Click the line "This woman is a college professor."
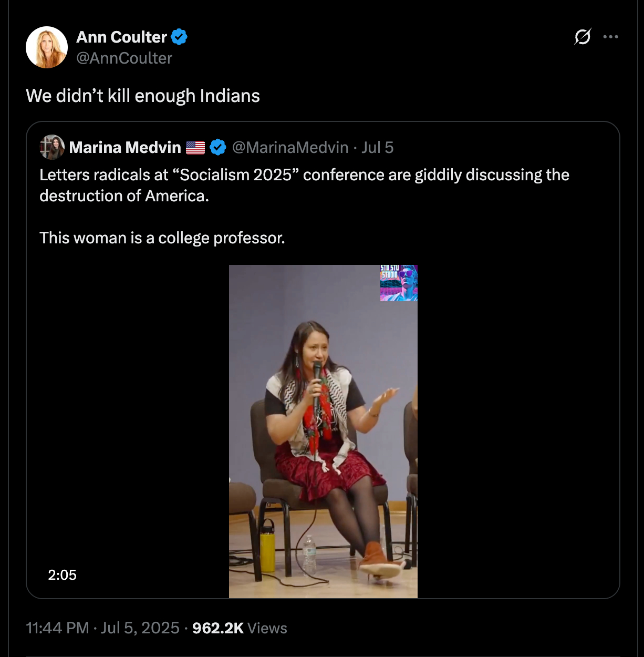644x657 pixels. 162,238
